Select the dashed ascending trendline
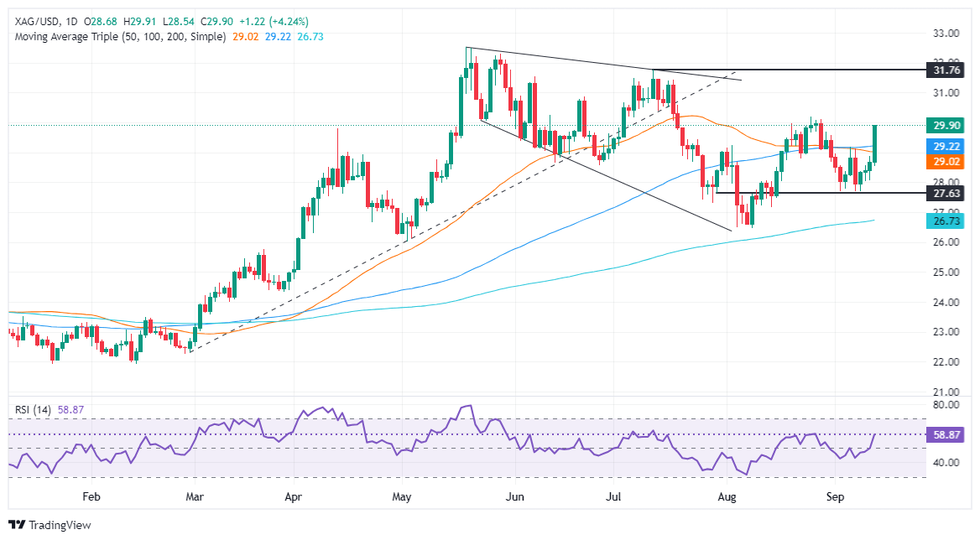Viewport: 980px width, 540px height. (x=462, y=214)
